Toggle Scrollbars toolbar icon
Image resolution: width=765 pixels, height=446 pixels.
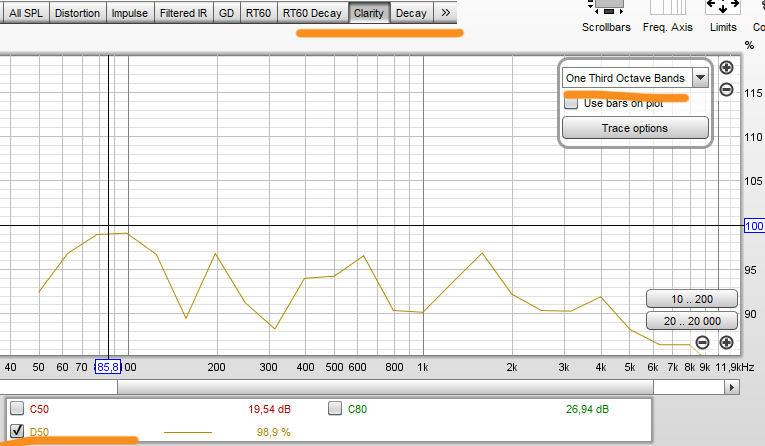pyautogui.click(x=606, y=16)
